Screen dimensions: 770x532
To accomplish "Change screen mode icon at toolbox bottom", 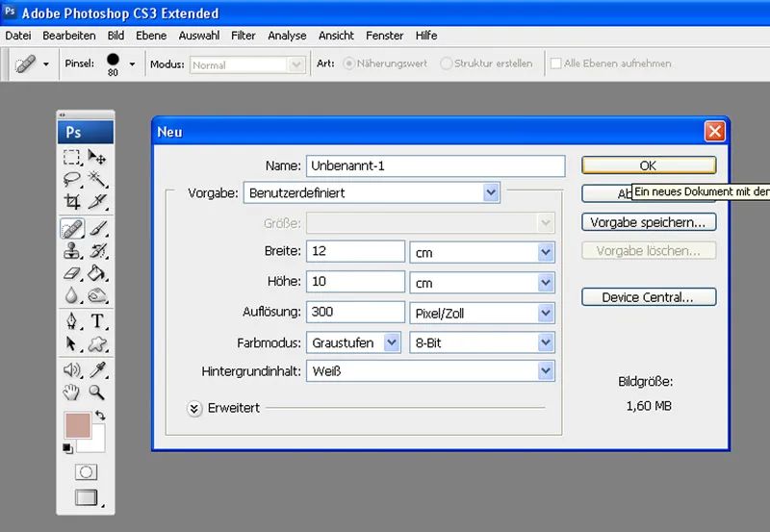I will pos(86,497).
